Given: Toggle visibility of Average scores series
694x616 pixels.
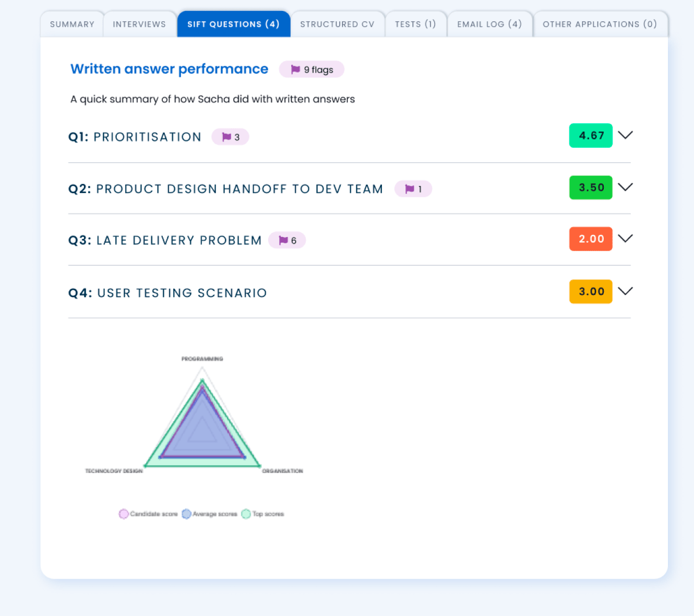Looking at the screenshot, I should click(x=209, y=514).
